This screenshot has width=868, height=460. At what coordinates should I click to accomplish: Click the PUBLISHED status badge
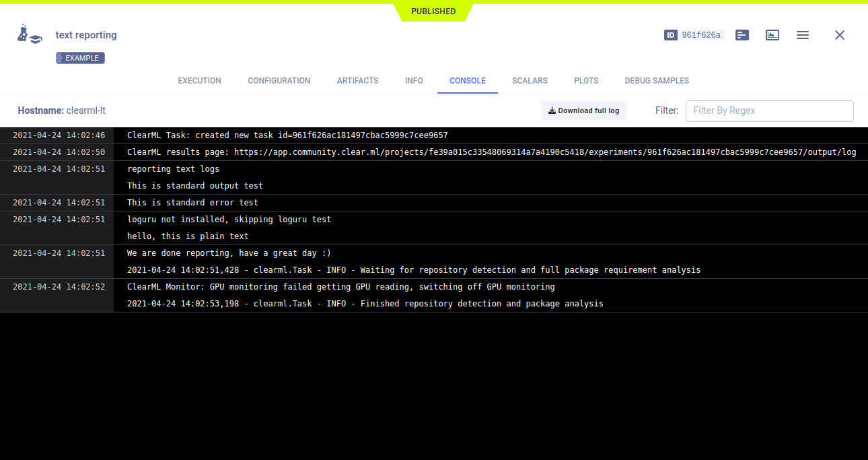tap(434, 11)
